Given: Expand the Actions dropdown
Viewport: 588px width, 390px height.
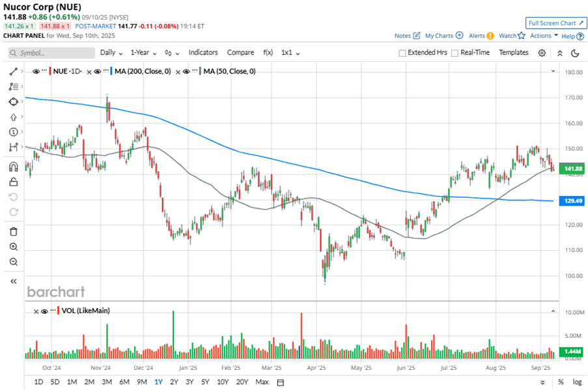Looking at the screenshot, I should (x=544, y=36).
